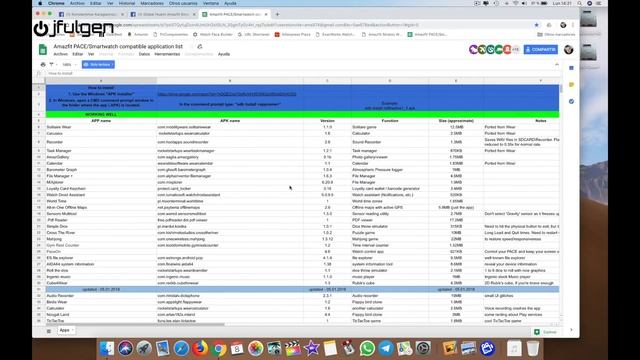Select the 'Cross The River' cell
640x360 pixels.
pyautogui.click(x=101, y=233)
